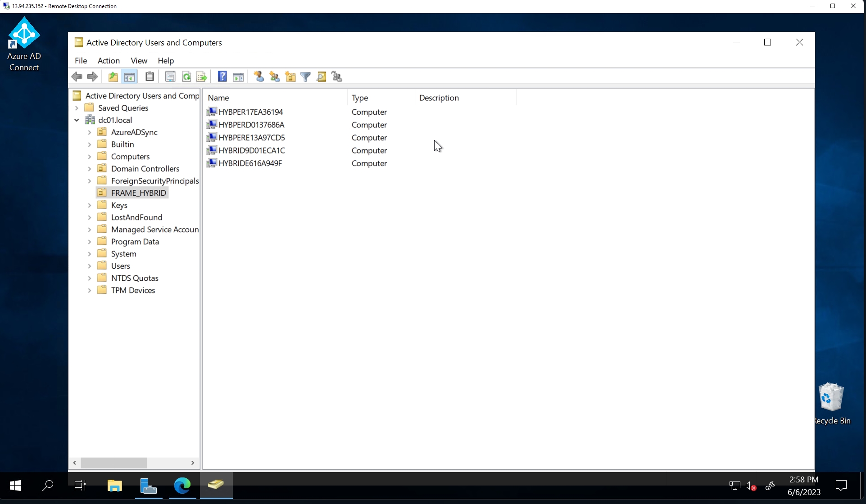This screenshot has height=504, width=866.
Task: Open Help with the blue question-mark icon
Action: [x=222, y=77]
